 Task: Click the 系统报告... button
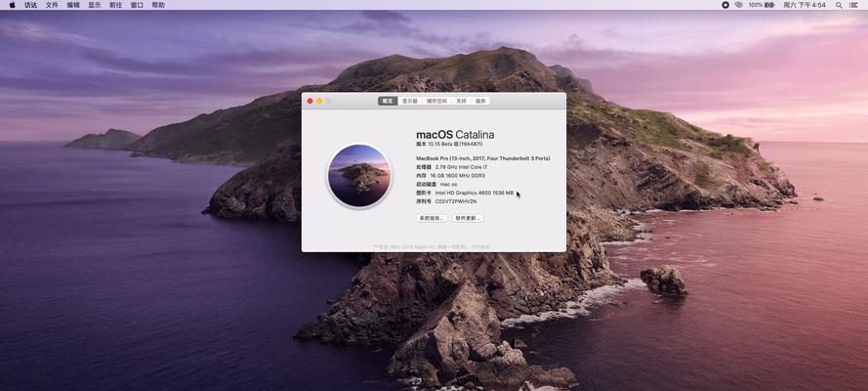click(432, 219)
